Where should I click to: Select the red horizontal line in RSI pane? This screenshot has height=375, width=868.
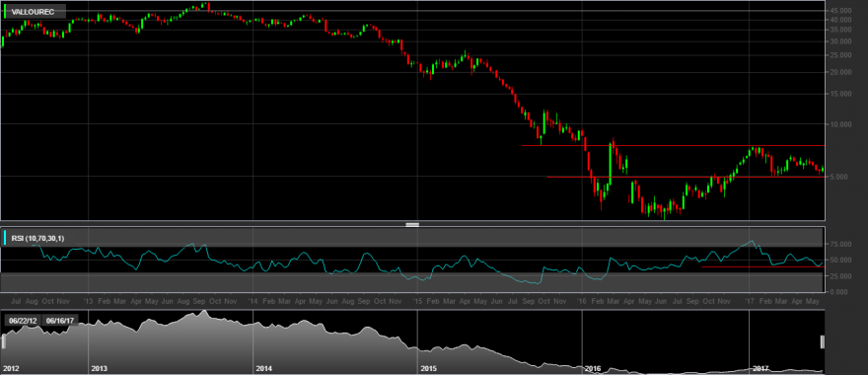tap(763, 267)
